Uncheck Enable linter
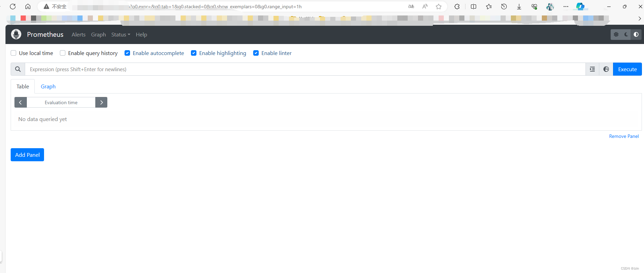The image size is (644, 273). (256, 53)
